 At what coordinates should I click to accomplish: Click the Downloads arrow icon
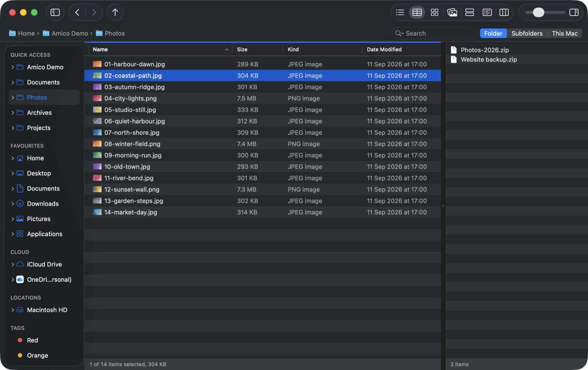(20, 203)
